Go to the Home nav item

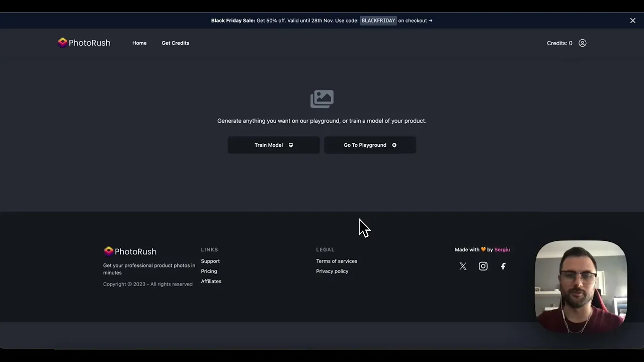(139, 43)
